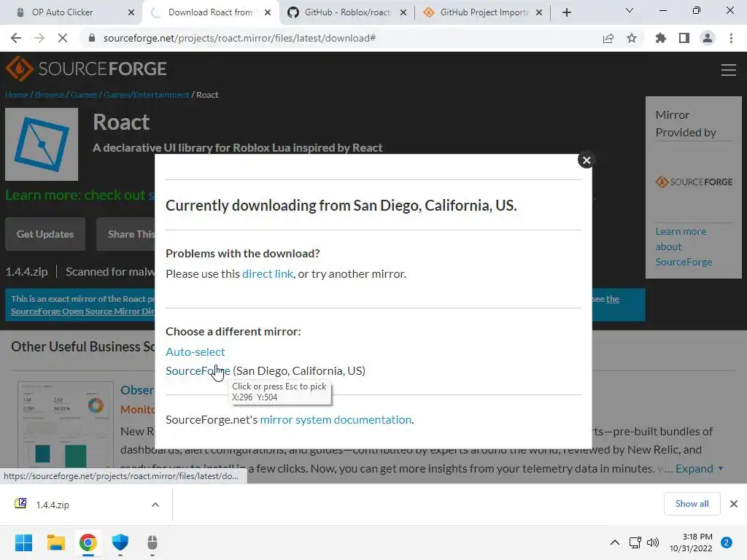Close the mirror selection dialog
This screenshot has height=560, width=747.
pos(587,160)
